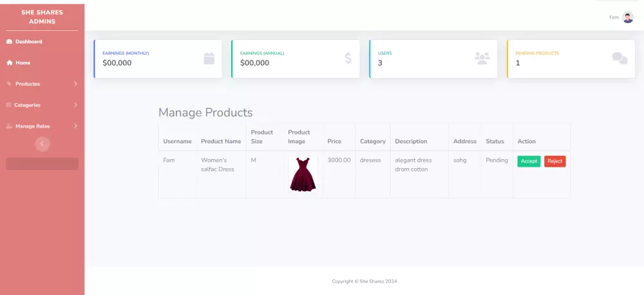The height and width of the screenshot is (295, 644).
Task: Click the users group icon
Action: click(482, 58)
